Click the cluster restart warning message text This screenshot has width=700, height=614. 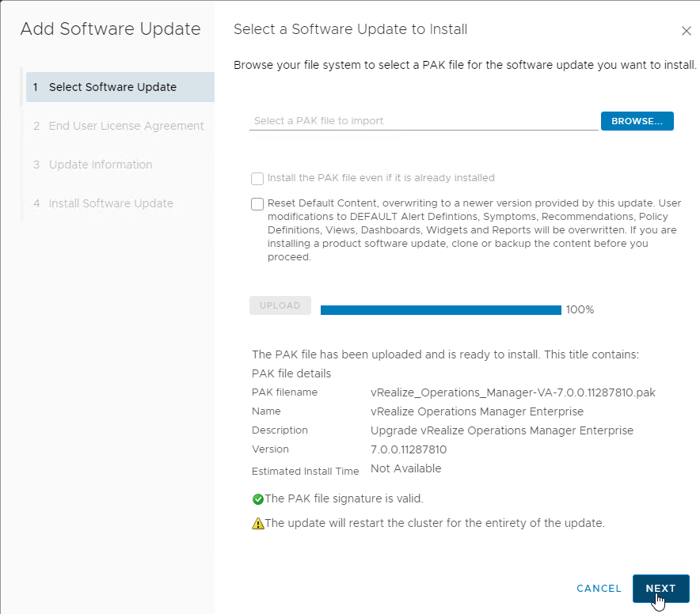click(x=435, y=523)
